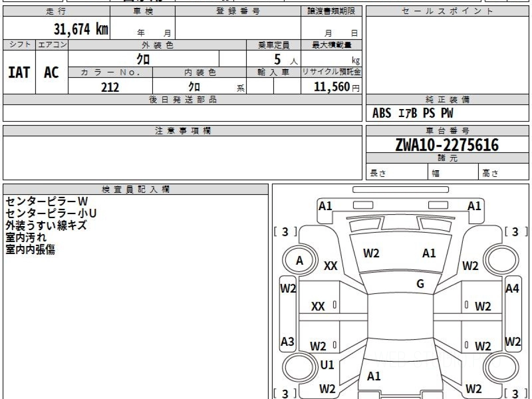Screen dimensions: 532x399
Task: Click the カラーNo. label
Action: coord(110,72)
